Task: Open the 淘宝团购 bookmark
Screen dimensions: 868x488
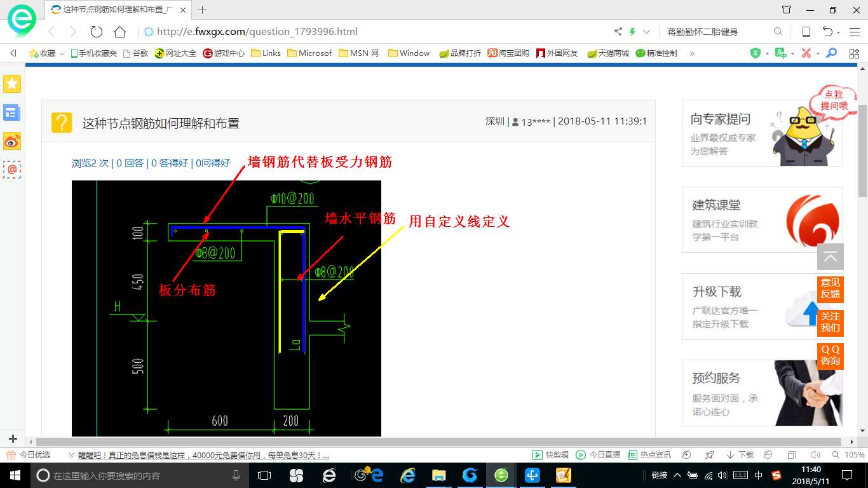Action: tap(508, 53)
